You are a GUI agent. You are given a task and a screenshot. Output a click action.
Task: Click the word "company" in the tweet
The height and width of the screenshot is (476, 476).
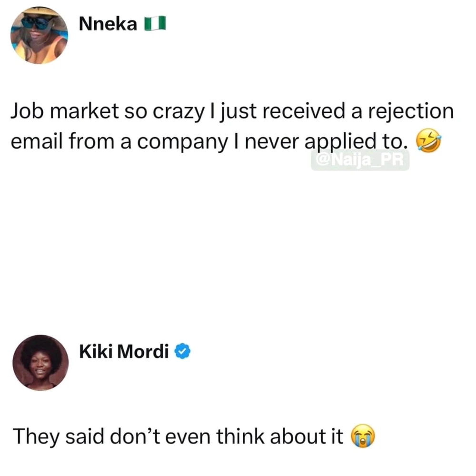click(182, 142)
